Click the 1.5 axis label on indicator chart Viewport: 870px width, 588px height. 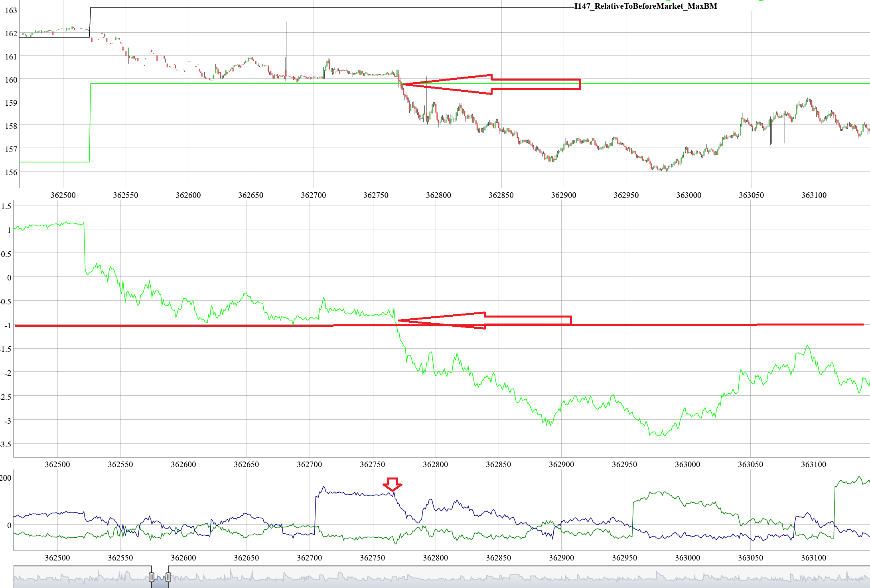(x=6, y=206)
